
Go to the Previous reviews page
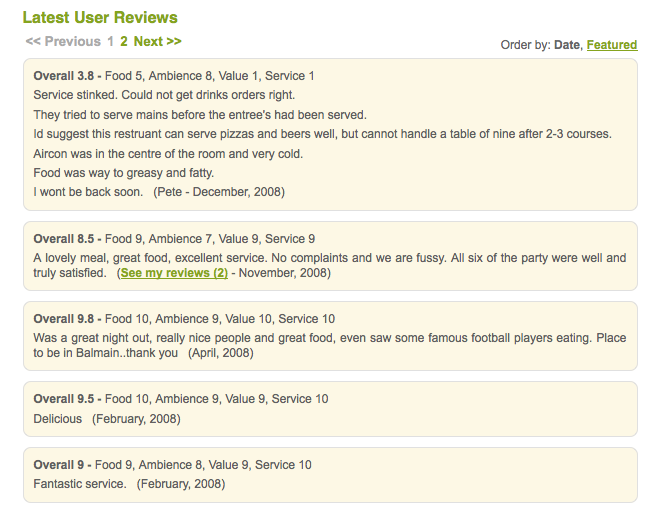[x=63, y=41]
